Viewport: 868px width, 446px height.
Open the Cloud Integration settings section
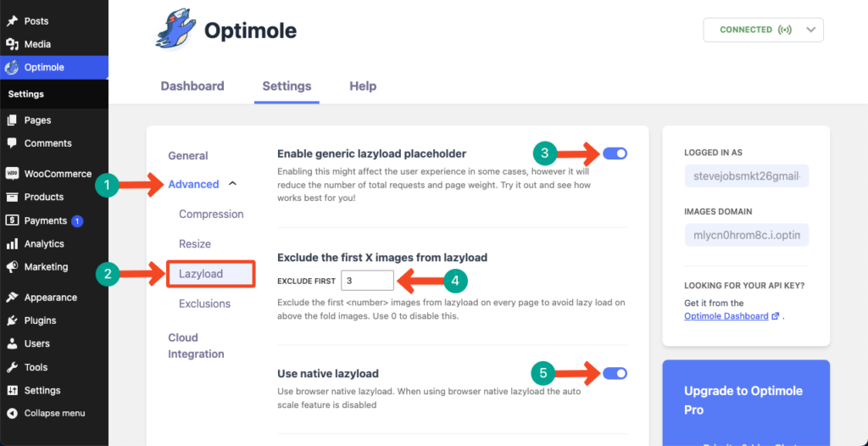196,346
